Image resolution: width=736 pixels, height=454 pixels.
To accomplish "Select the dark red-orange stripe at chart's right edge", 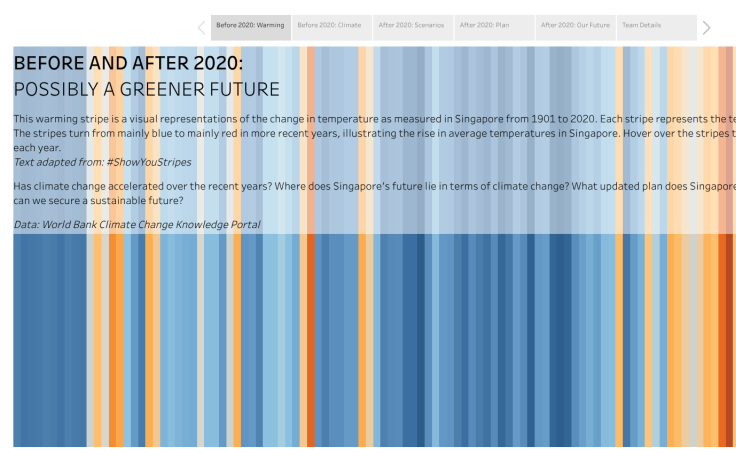I will point(723,340).
